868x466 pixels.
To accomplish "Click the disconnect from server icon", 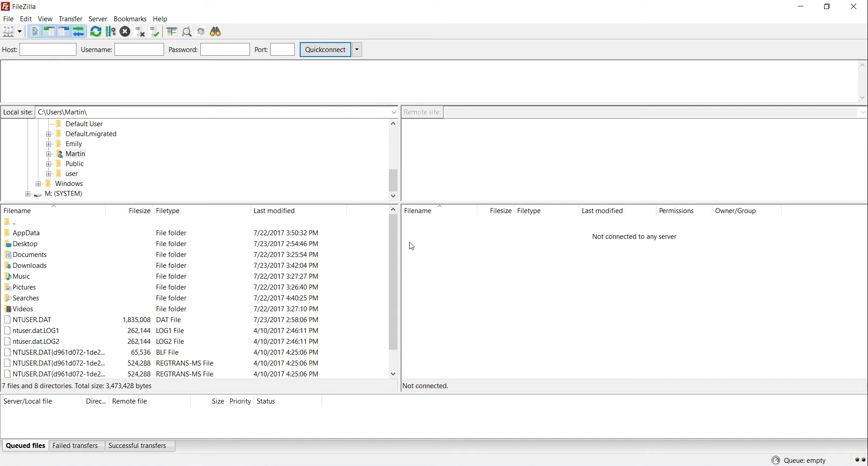I will tap(140, 32).
